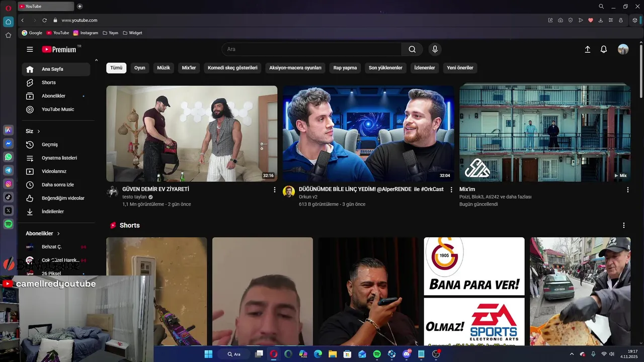
Task: Open Daha sonra izle list
Action: pyautogui.click(x=56, y=185)
